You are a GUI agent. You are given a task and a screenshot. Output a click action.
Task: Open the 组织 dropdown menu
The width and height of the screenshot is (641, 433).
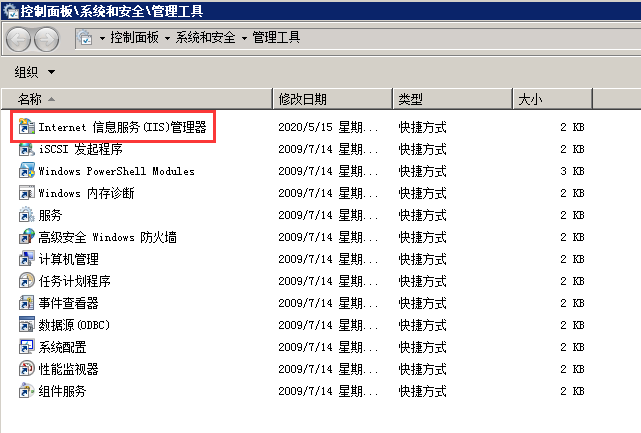coord(34,72)
